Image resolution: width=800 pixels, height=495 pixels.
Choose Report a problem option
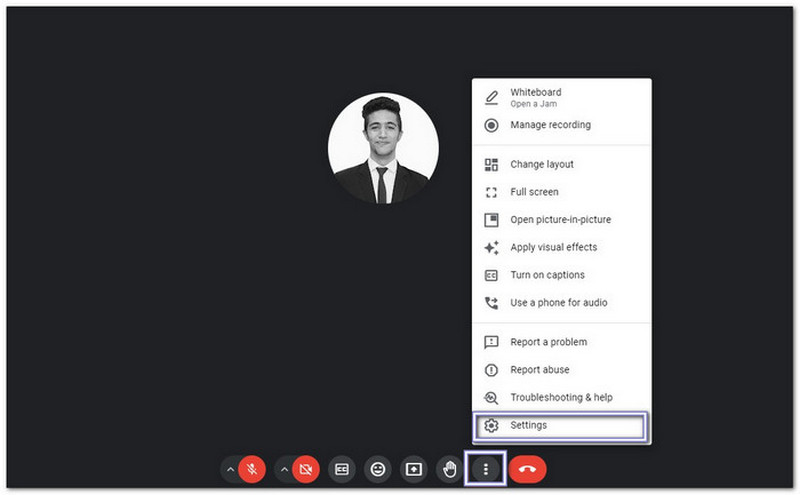pyautogui.click(x=548, y=342)
